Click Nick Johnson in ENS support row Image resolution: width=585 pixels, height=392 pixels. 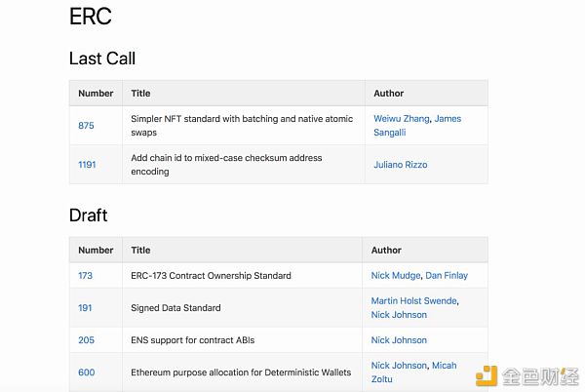399,340
